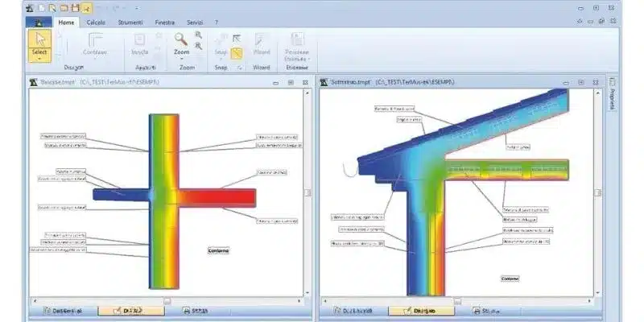
Task: Click vertical scrollbar thumb in Balcone window
Action: click(308, 192)
